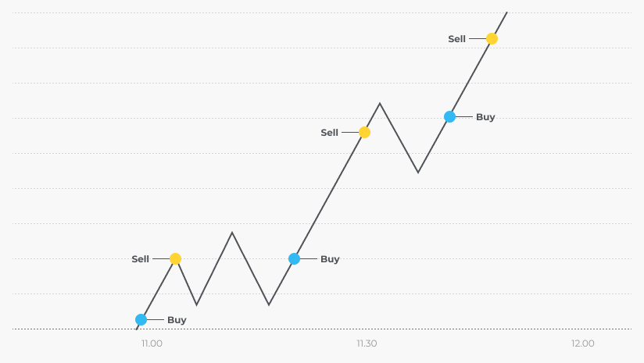
Task: Select the 11.30 time axis label
Action: click(x=367, y=343)
